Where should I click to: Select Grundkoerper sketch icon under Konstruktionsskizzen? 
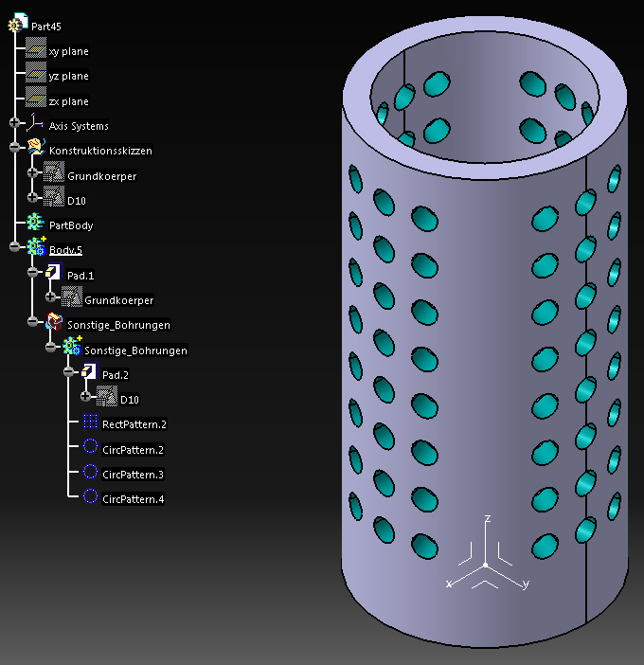pos(54,171)
